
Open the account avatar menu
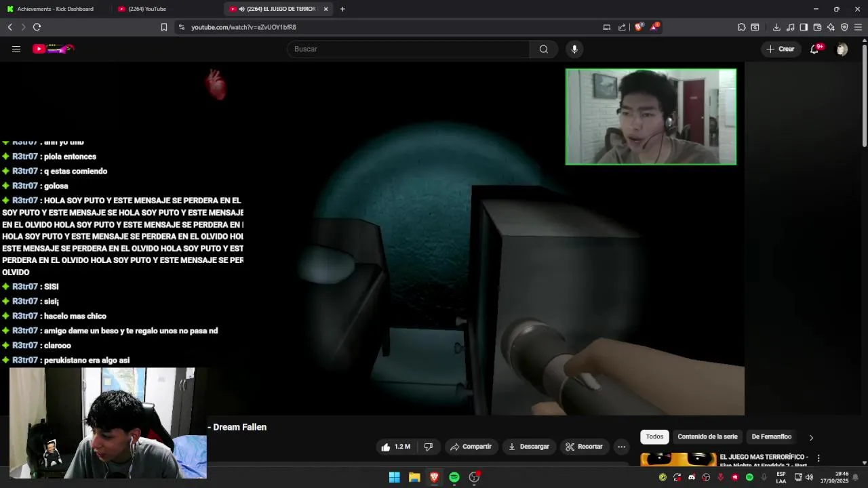tap(842, 49)
